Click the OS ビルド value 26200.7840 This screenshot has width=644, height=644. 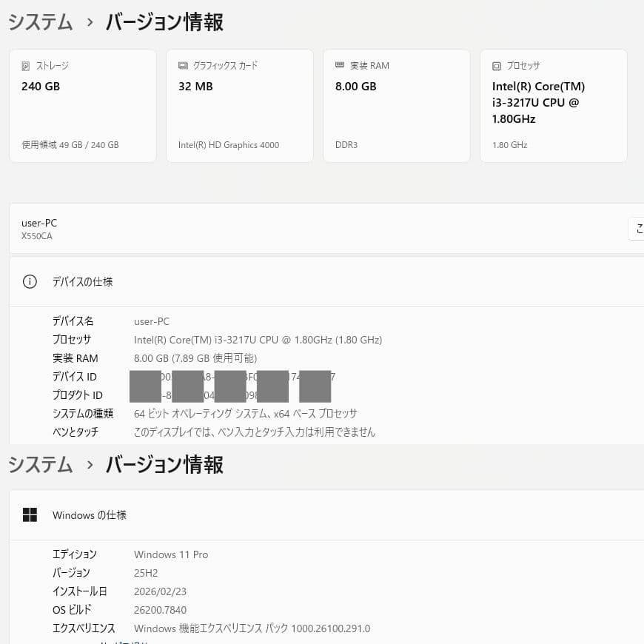coord(160,609)
